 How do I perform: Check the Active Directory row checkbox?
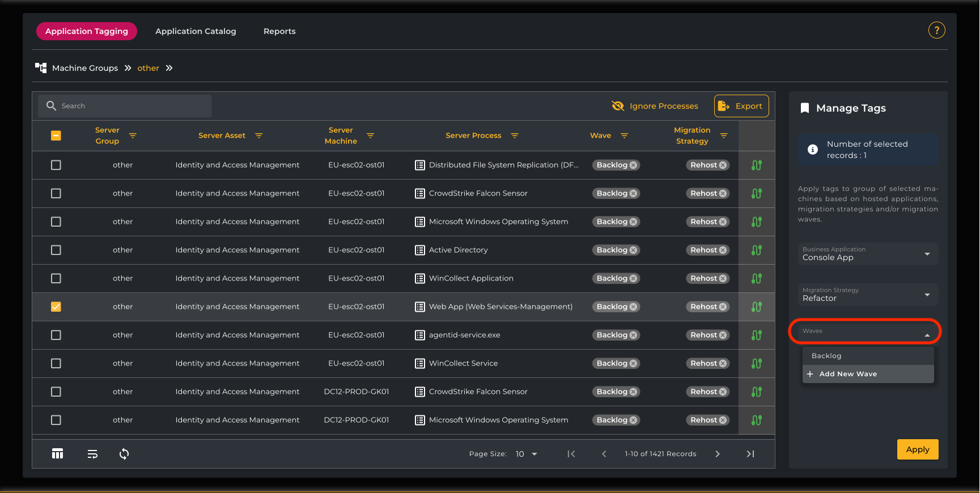coord(56,250)
